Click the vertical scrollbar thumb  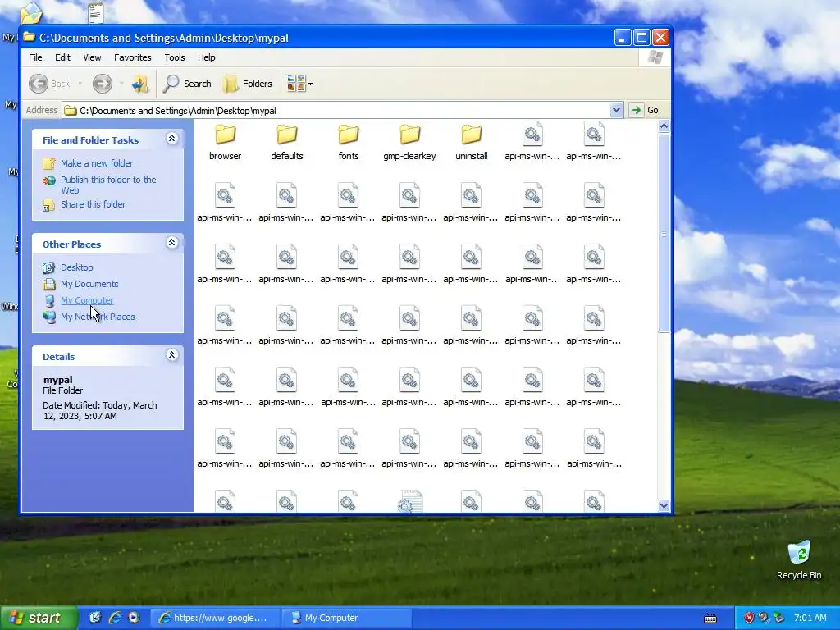(x=664, y=234)
